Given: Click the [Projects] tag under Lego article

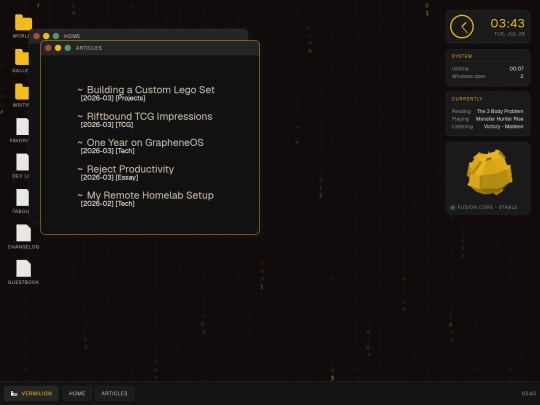Looking at the screenshot, I should click(131, 98).
